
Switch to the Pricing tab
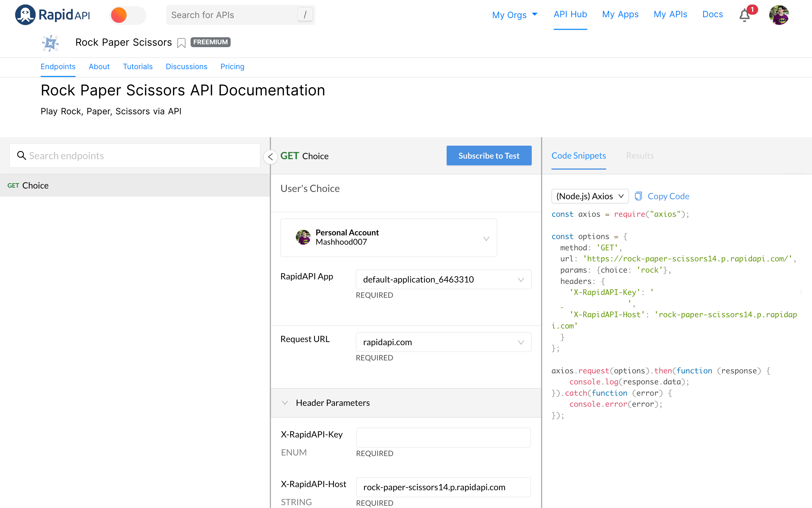pyautogui.click(x=232, y=67)
